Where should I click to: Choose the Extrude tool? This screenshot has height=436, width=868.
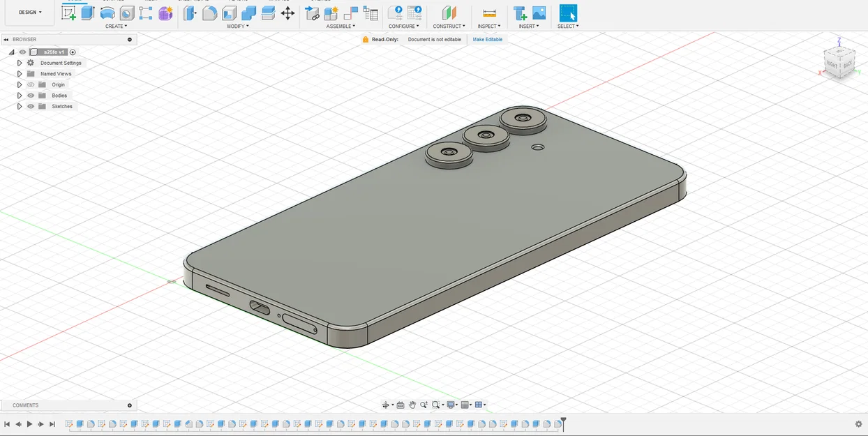click(88, 13)
